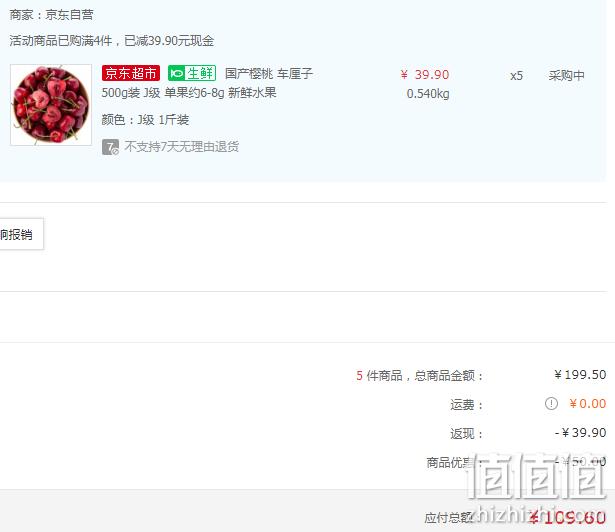Click the 7-day no-return policy icon
The width and height of the screenshot is (615, 532).
pos(110,147)
